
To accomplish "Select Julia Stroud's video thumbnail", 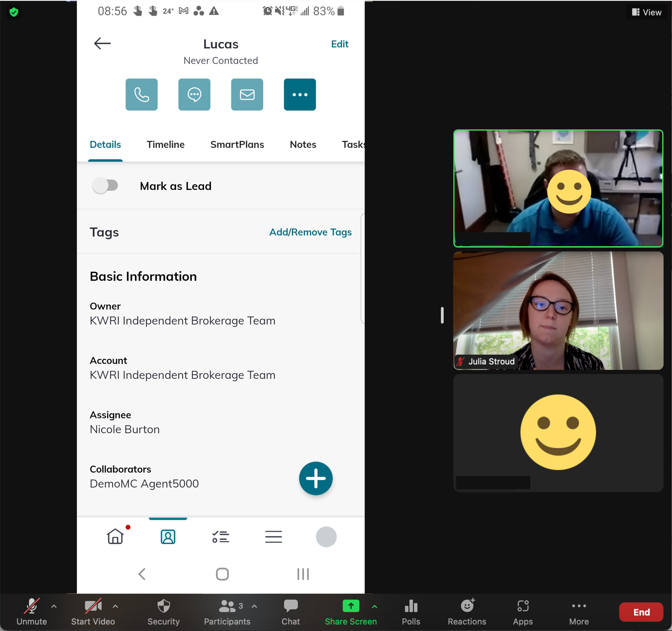I will (558, 310).
